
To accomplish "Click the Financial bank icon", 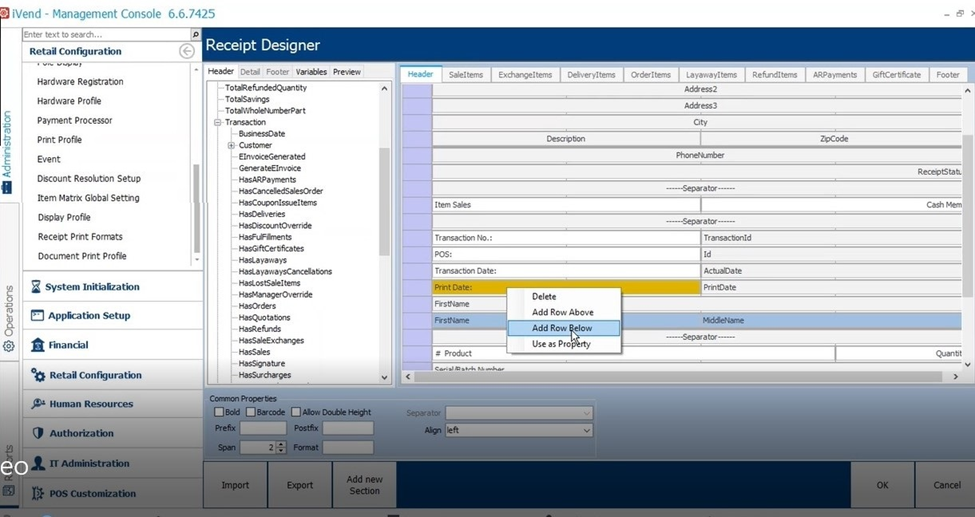I will coord(37,345).
